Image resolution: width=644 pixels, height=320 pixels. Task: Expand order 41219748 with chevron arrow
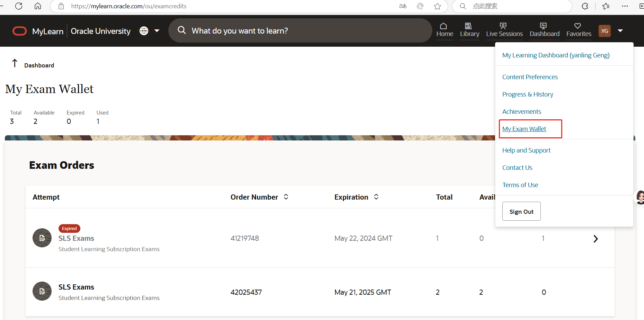coord(596,239)
